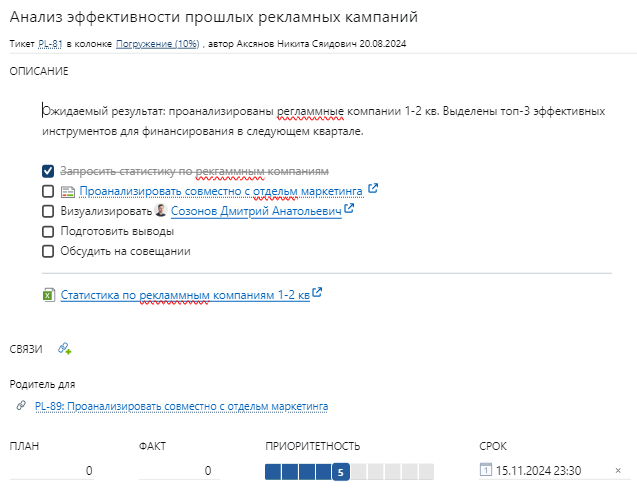637x494 pixels.
Task: Click description text 'Ожидаемый результат'
Action: point(103,111)
